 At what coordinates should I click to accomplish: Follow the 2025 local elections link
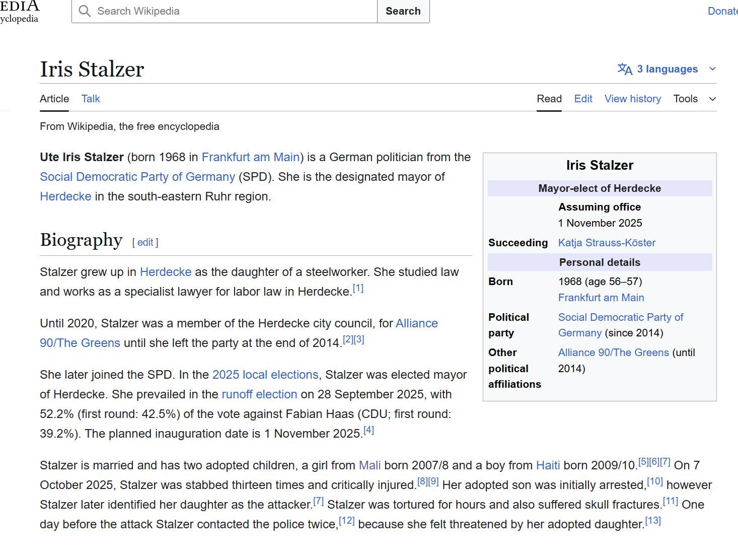click(265, 375)
